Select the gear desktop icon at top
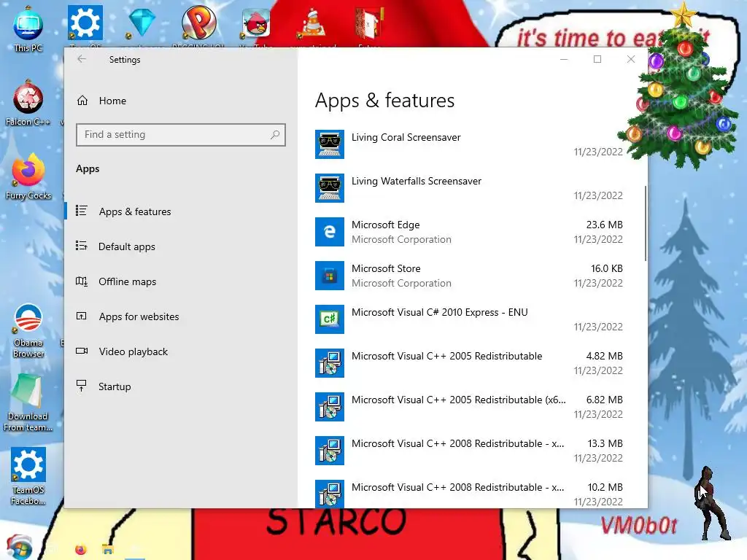This screenshot has width=747, height=560. (85, 23)
